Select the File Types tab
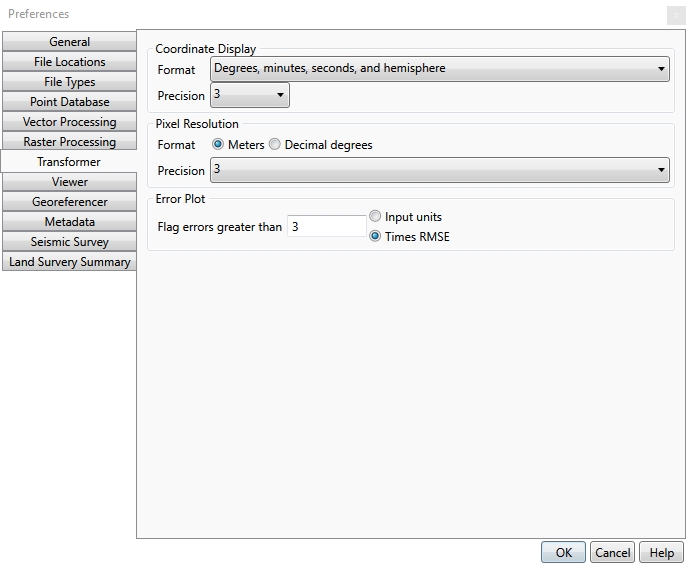This screenshot has width=686, height=565. [x=69, y=82]
